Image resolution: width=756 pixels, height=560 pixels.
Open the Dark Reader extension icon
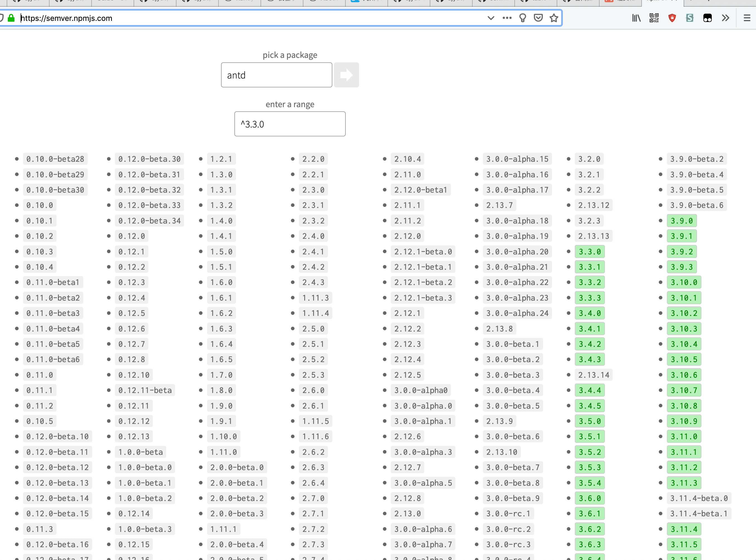tap(708, 18)
